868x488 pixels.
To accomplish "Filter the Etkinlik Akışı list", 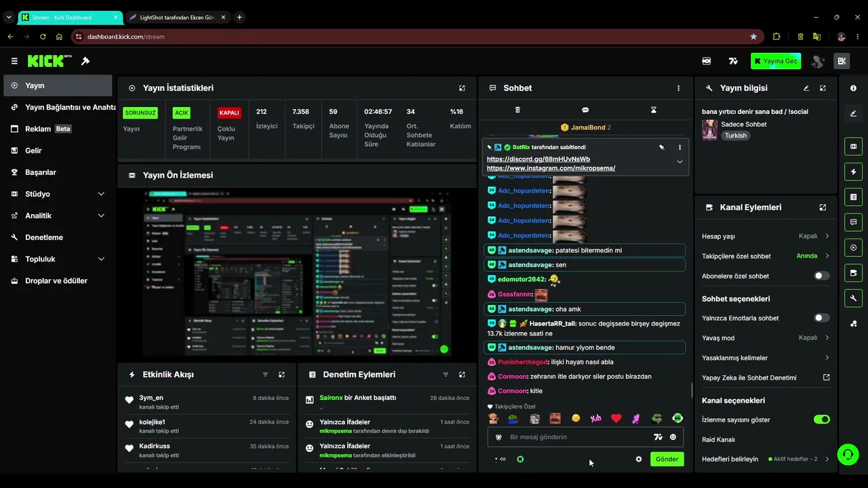I will click(265, 375).
